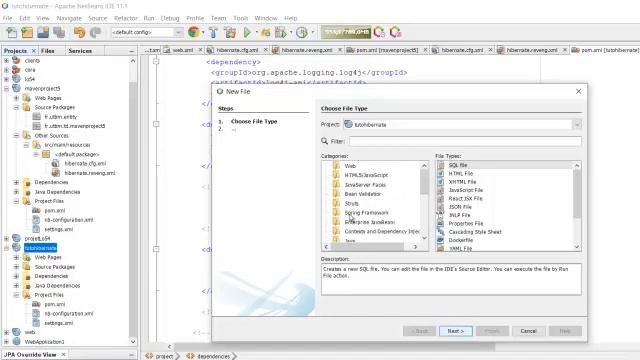The image size is (640, 360).
Task: Minimize the Projects panel
Action: tap(131, 51)
